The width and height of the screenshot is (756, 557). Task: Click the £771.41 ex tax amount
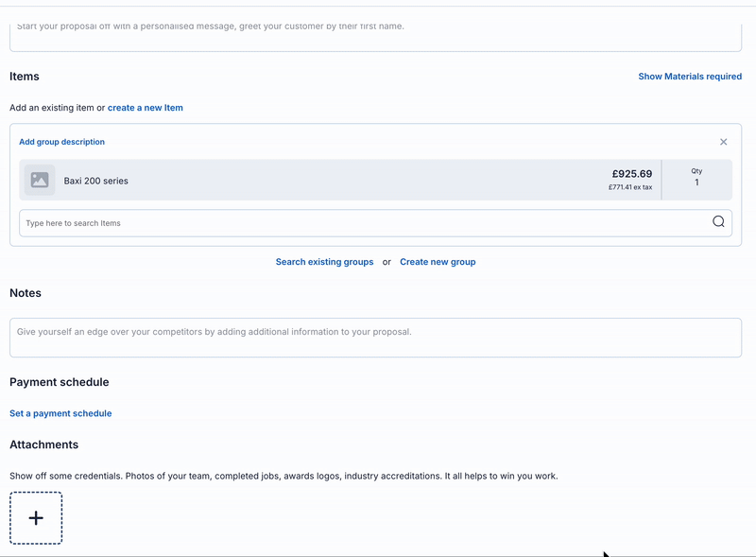(x=630, y=188)
